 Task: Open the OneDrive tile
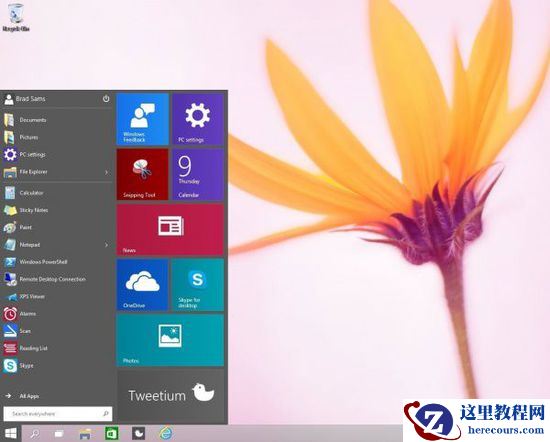tap(142, 285)
